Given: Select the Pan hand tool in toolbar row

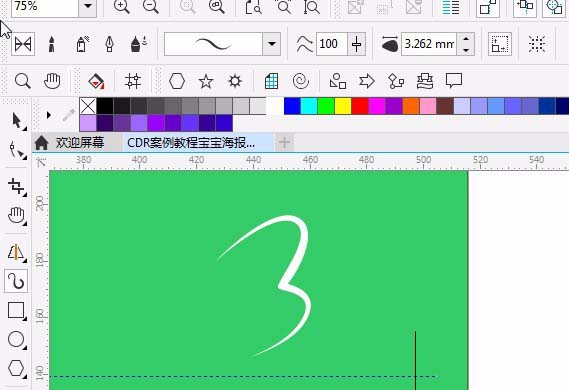Looking at the screenshot, I should pyautogui.click(x=52, y=81).
